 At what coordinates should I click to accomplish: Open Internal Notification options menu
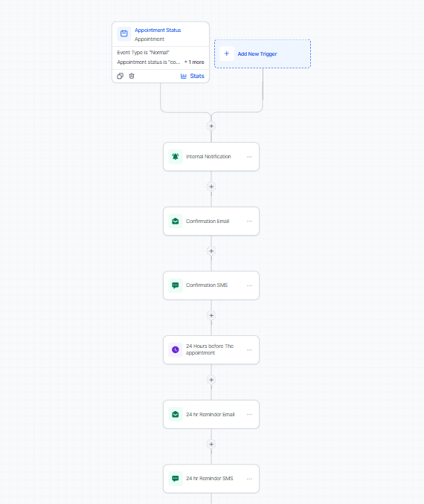coord(249,157)
